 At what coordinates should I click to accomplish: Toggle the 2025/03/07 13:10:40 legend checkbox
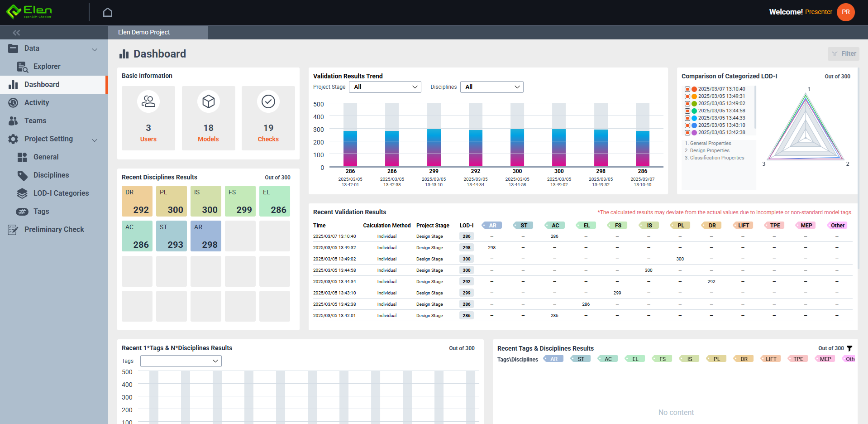[687, 89]
